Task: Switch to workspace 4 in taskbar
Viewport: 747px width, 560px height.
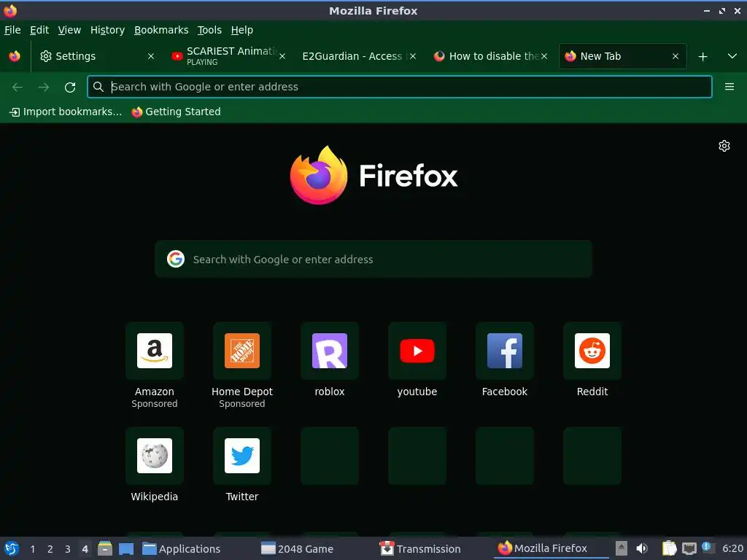Action: tap(85, 549)
